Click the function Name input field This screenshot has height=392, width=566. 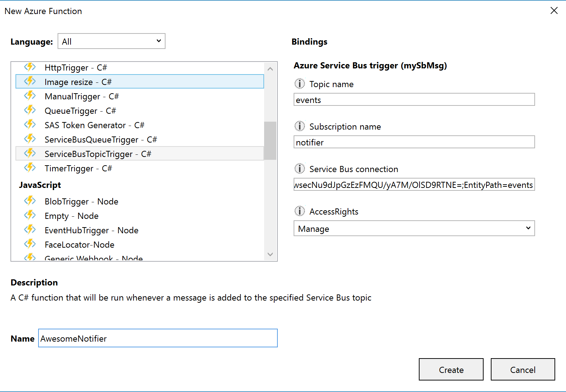158,338
